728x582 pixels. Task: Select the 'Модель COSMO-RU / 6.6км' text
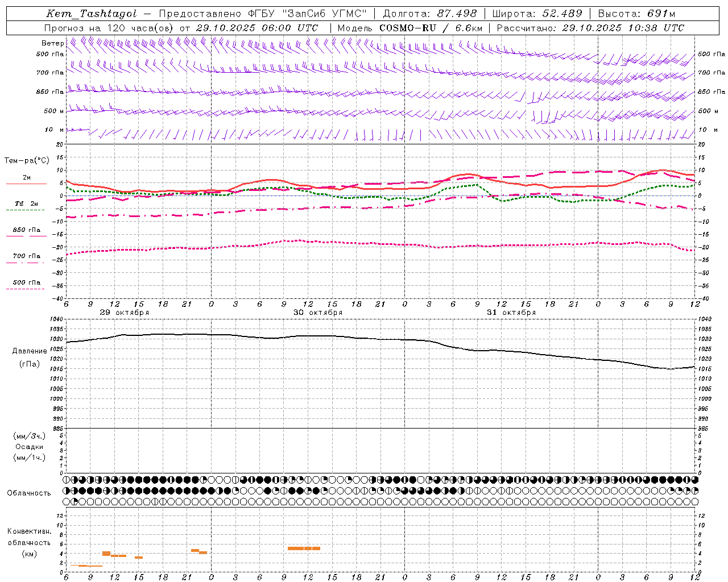point(410,28)
